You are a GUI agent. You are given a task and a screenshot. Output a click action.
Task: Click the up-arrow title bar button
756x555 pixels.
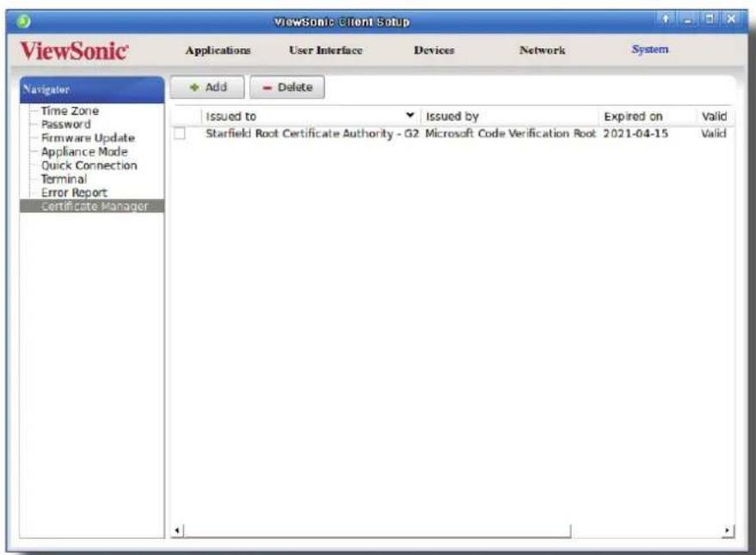click(x=666, y=19)
